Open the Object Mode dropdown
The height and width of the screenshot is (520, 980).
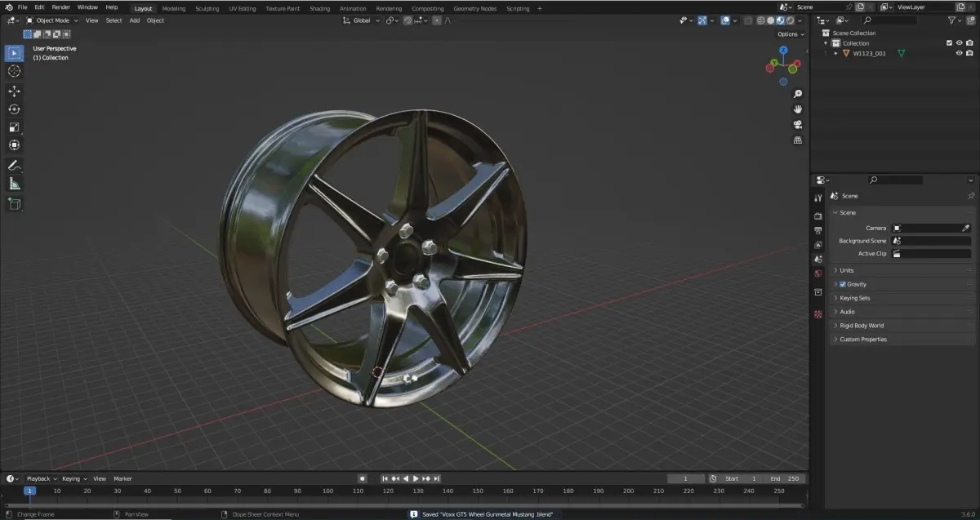[x=53, y=20]
